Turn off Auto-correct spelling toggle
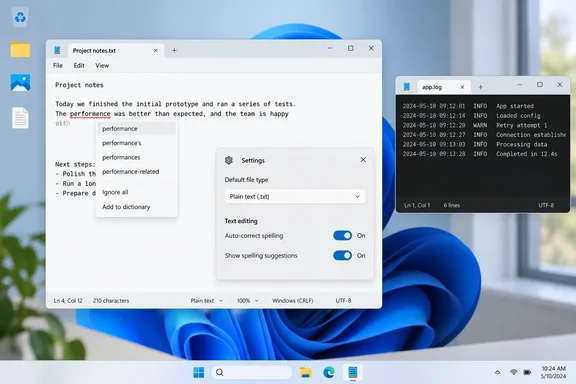Screen dimensions: 576x384 342,236
